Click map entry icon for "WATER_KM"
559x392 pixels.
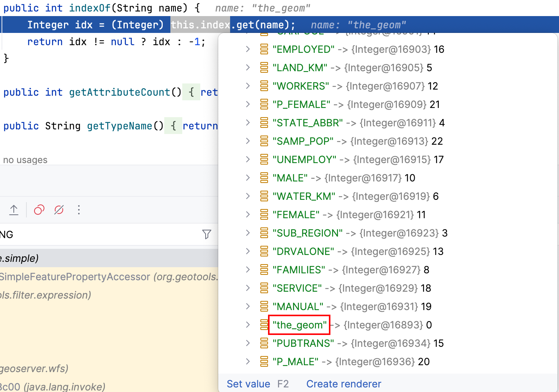(x=264, y=196)
